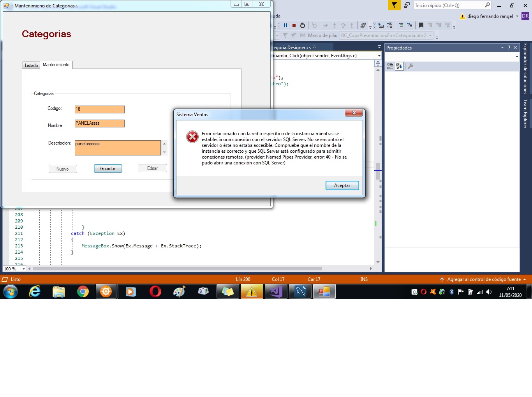Click the Step Out arrow icon
Image resolution: width=532 pixels, height=397 pixels.
352,25
